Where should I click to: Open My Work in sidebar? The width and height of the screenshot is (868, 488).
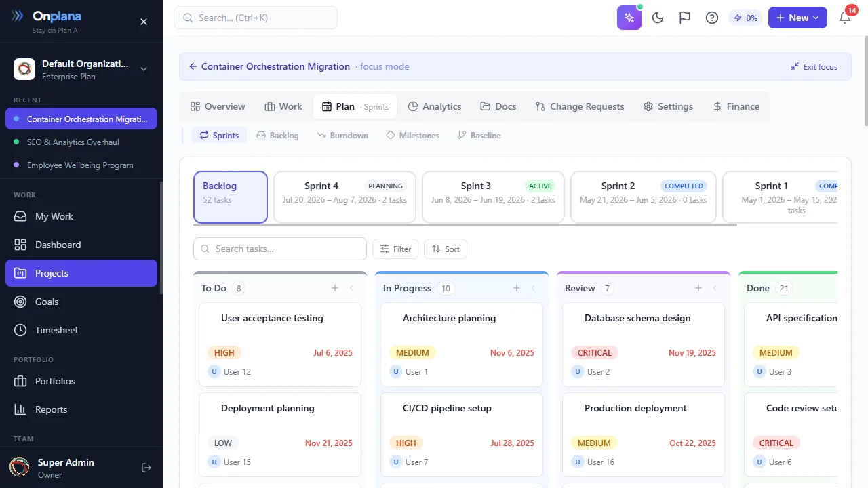pos(81,216)
